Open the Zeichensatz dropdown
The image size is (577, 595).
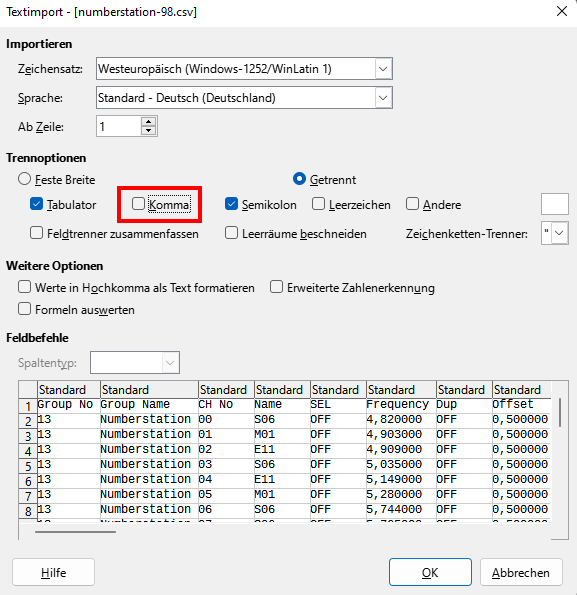point(383,69)
